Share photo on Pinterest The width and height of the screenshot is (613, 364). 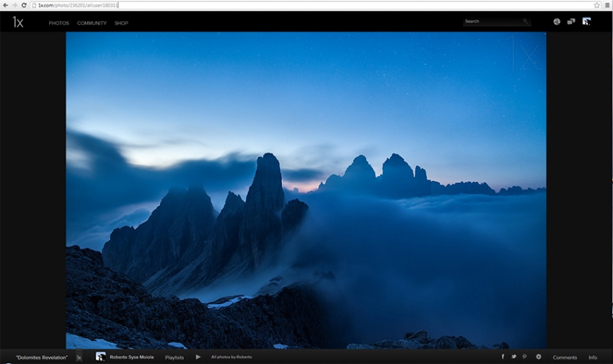(524, 357)
